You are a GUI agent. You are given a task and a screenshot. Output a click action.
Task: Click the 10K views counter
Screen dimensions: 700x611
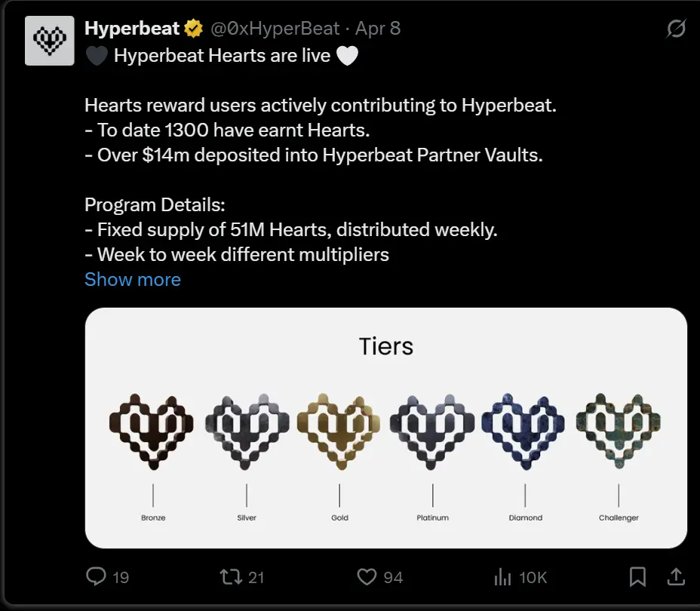pyautogui.click(x=533, y=576)
